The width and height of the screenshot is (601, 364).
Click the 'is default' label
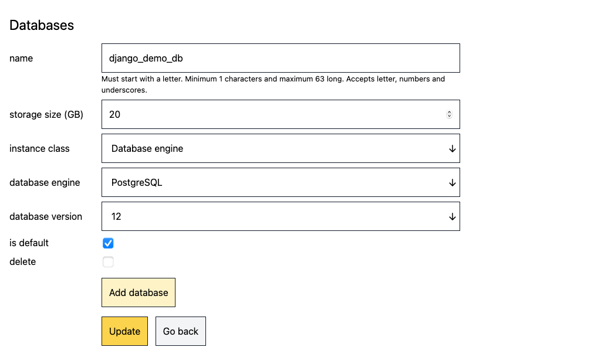click(x=29, y=243)
